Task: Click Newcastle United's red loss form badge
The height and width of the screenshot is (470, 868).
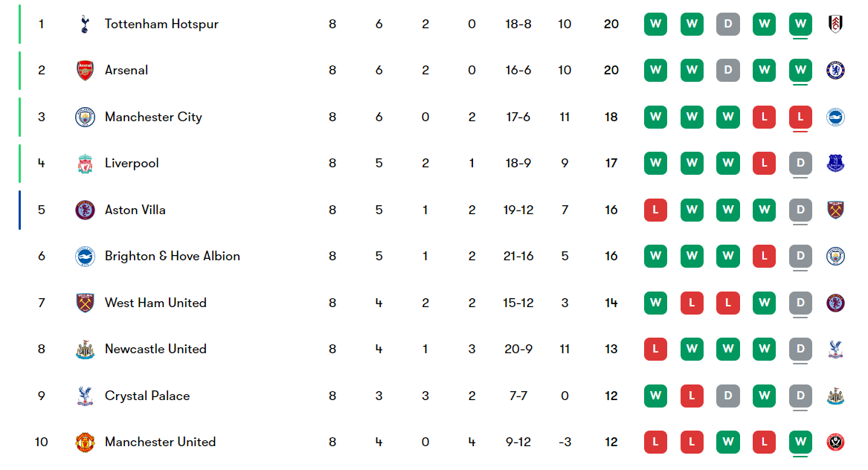Action: tap(655, 350)
